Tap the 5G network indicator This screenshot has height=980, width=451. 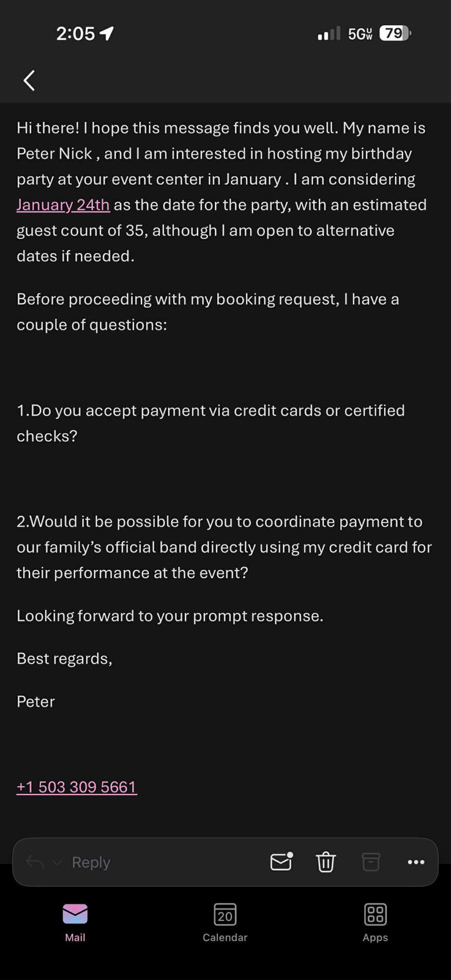pyautogui.click(x=360, y=33)
